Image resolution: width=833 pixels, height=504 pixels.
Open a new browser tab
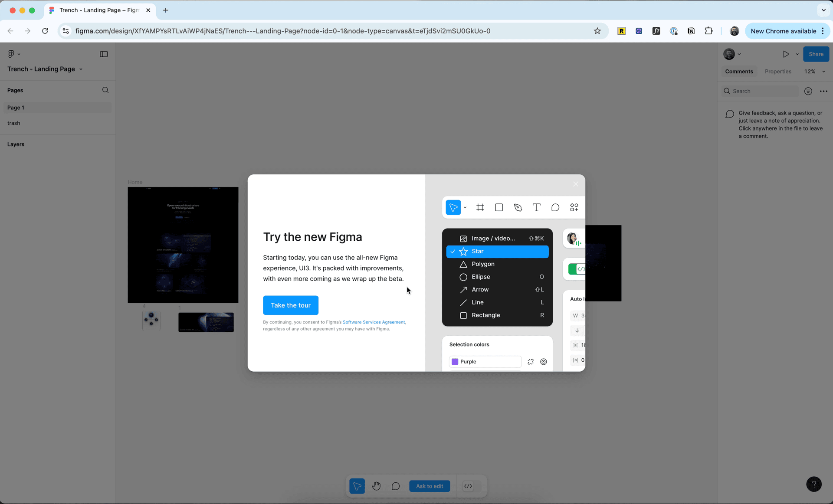pyautogui.click(x=165, y=10)
